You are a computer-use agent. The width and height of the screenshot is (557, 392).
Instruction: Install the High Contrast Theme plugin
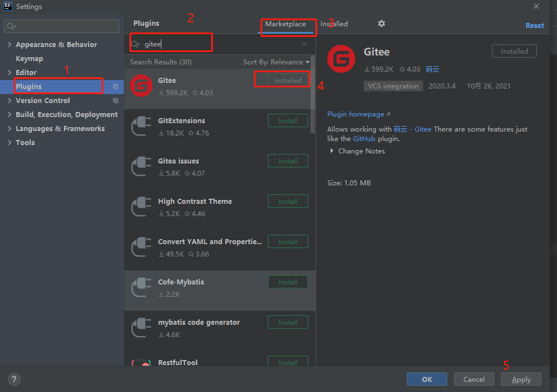pos(287,202)
